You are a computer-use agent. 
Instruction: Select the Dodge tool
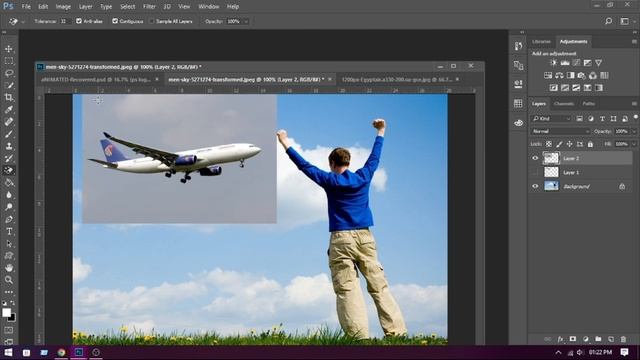click(9, 207)
